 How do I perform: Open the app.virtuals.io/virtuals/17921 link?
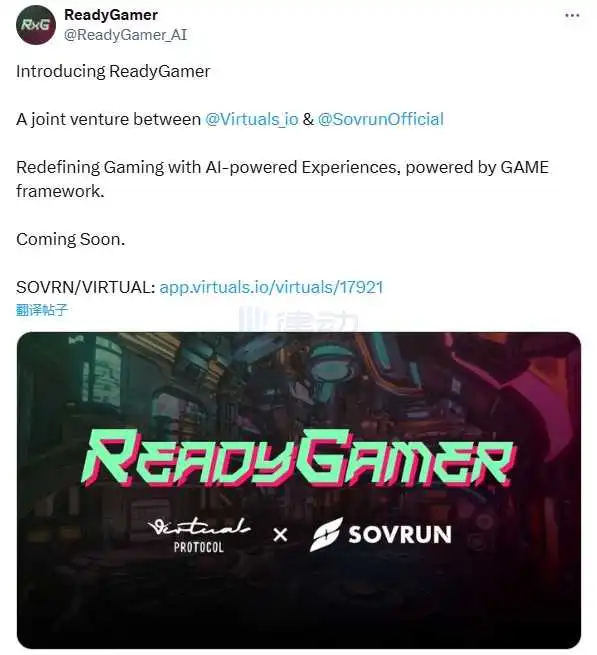tap(271, 287)
